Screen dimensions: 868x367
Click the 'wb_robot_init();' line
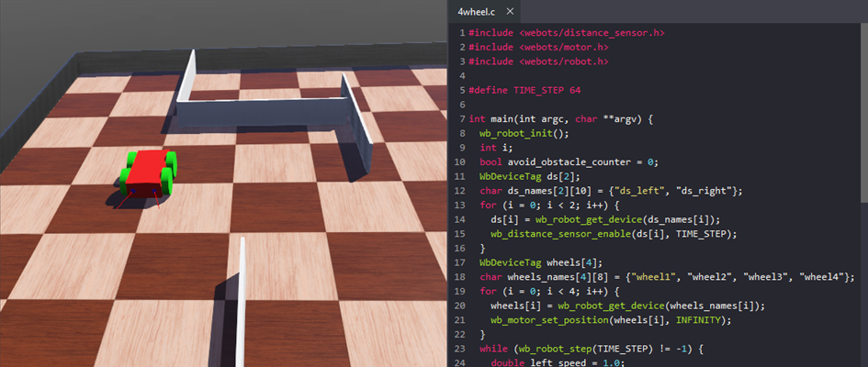[x=524, y=133]
